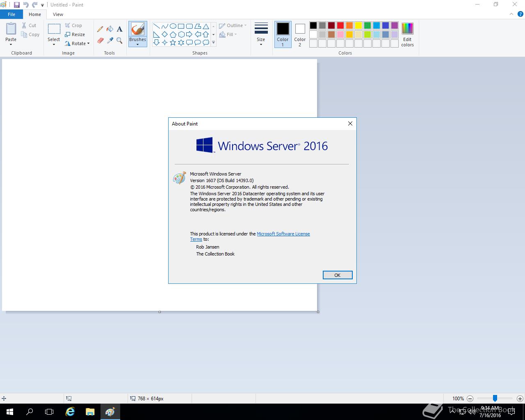Select the Color picker eyedropper tool

point(110,40)
